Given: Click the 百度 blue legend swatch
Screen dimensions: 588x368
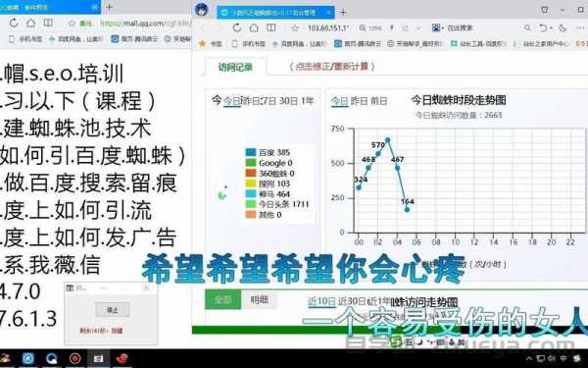Looking at the screenshot, I should [x=251, y=152].
